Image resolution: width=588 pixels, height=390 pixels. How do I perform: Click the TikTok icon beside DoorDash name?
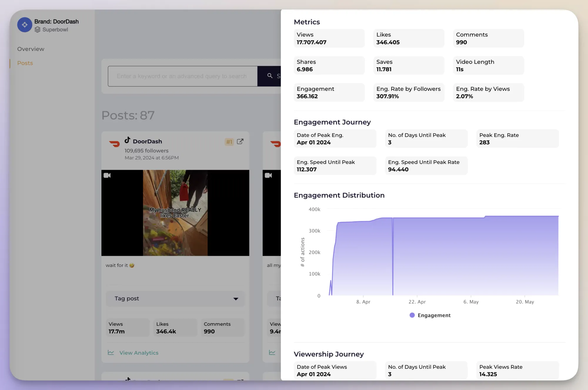[127, 140]
